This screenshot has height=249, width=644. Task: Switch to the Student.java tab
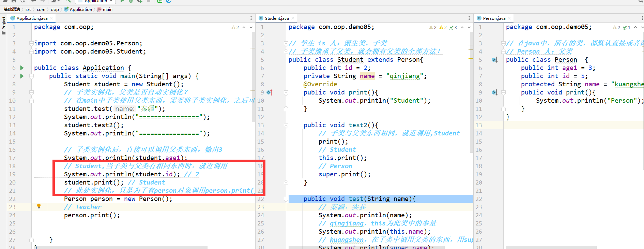[277, 18]
